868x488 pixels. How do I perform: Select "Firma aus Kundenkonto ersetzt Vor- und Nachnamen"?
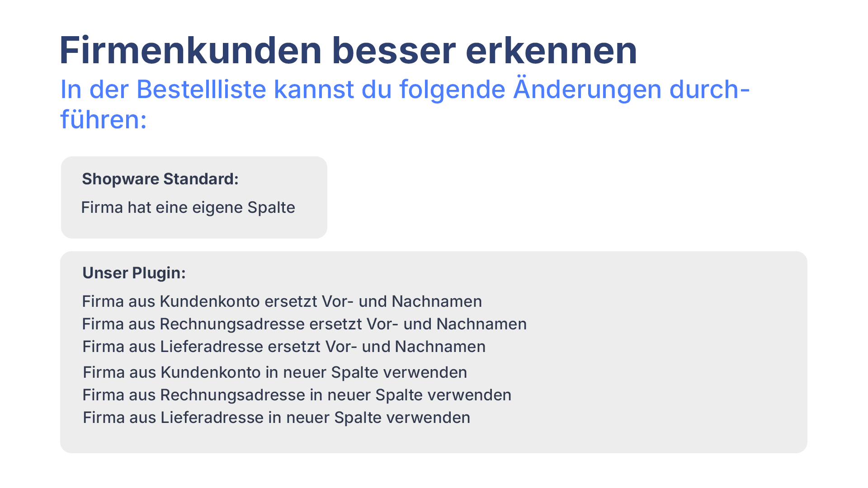point(282,301)
